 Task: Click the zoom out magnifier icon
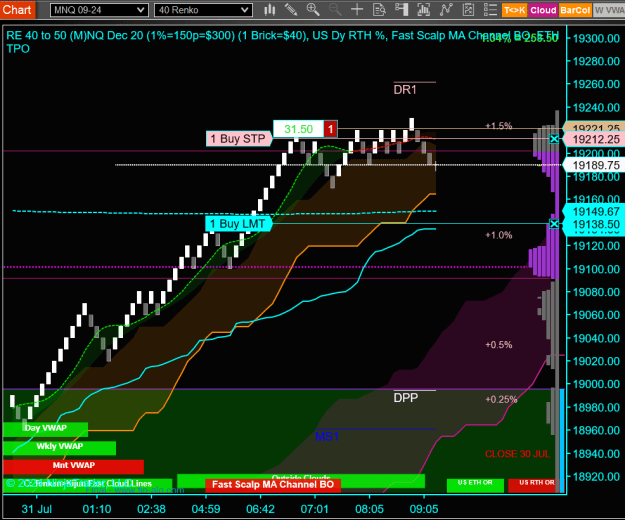click(x=335, y=10)
